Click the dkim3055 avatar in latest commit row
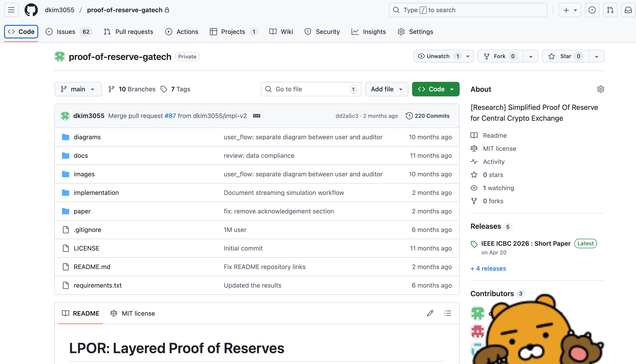The image size is (636, 364). 65,116
